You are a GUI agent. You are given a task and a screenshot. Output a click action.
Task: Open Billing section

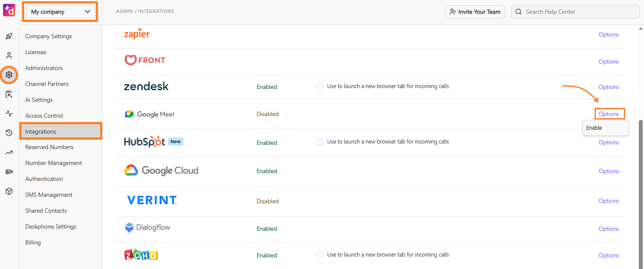click(x=33, y=242)
